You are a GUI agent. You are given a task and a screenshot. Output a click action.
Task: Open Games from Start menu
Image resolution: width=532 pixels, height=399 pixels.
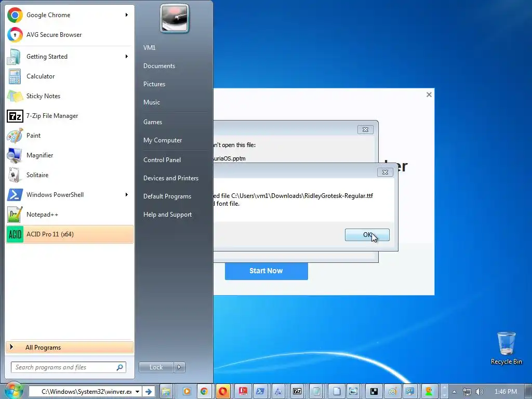pos(152,122)
